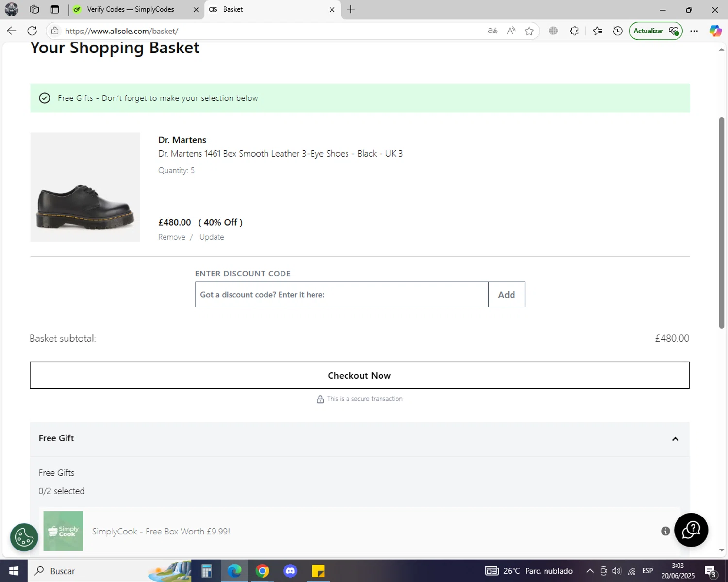Click the discount code input field
The height and width of the screenshot is (582, 728).
click(x=342, y=294)
